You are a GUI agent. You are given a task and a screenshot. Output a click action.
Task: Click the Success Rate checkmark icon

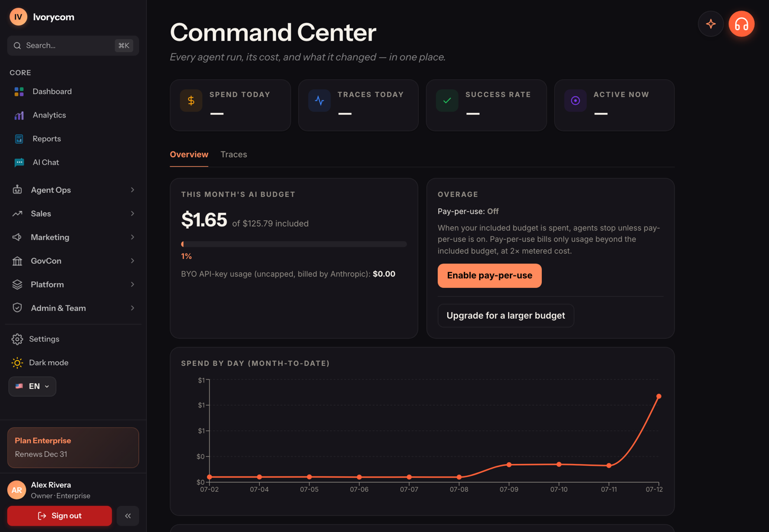pyautogui.click(x=447, y=100)
